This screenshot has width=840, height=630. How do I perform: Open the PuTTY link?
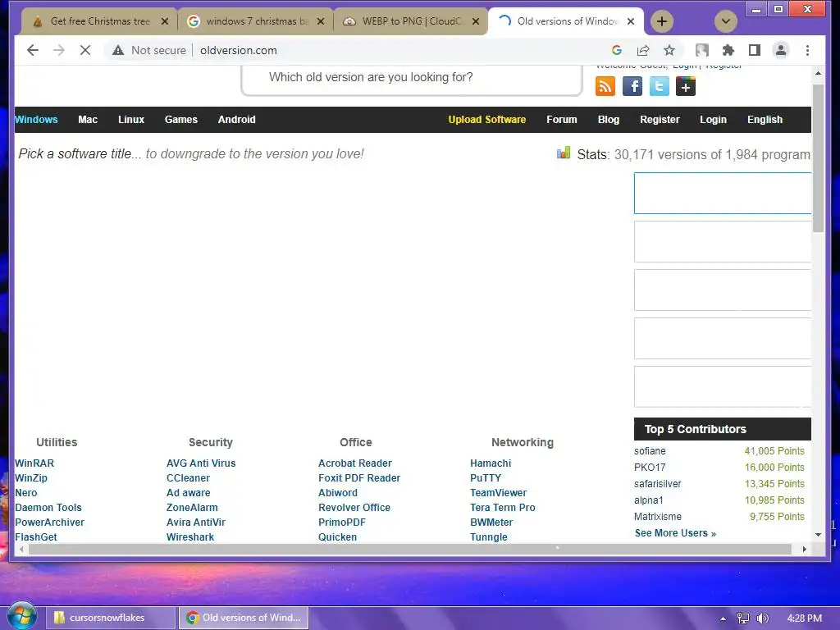486,478
